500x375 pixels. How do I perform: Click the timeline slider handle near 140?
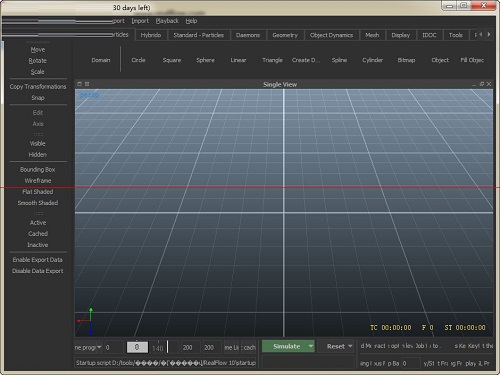pyautogui.click(x=167, y=347)
